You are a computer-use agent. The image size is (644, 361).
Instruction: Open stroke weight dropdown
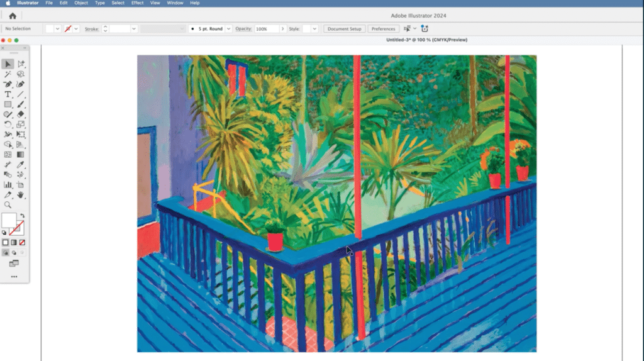click(133, 29)
